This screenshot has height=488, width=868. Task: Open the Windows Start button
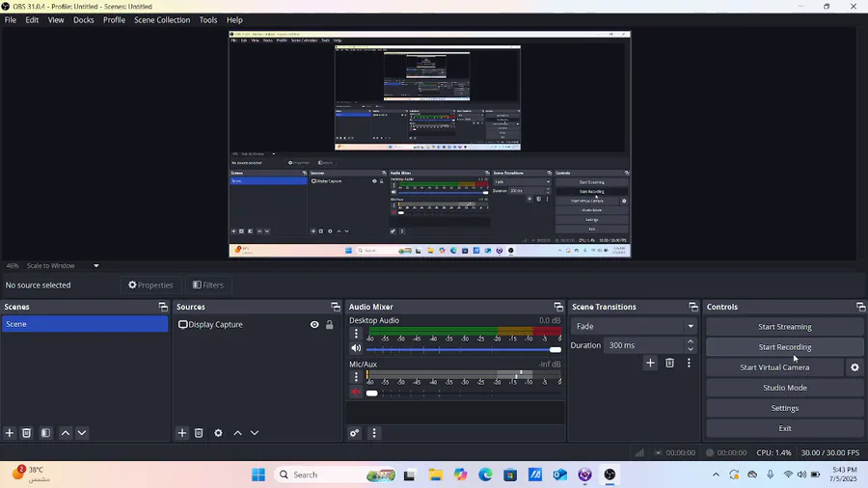click(258, 474)
